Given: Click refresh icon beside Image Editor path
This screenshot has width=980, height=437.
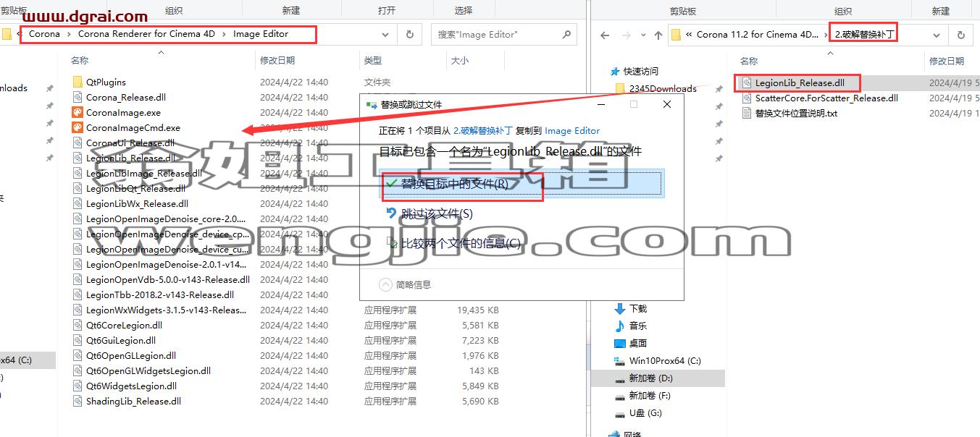Looking at the screenshot, I should pyautogui.click(x=410, y=34).
